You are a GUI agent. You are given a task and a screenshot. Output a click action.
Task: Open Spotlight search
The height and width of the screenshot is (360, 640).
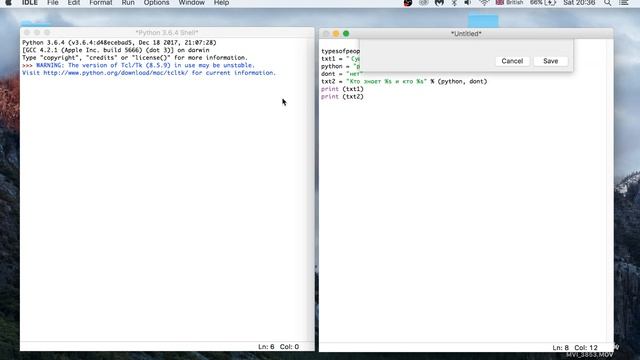tap(608, 3)
